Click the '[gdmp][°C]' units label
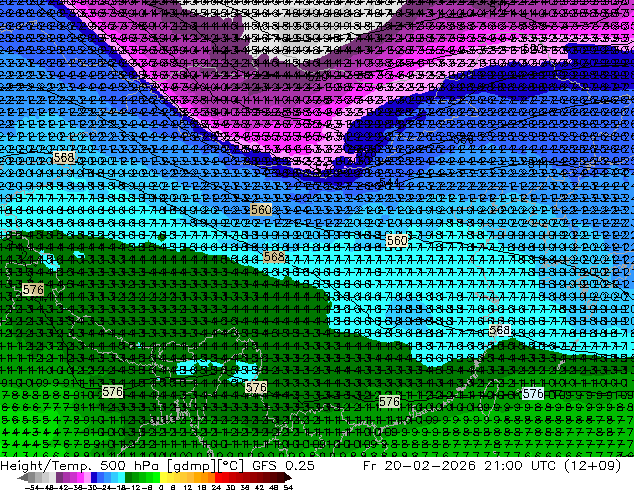Image resolution: width=634 pixels, height=490 pixels. (205, 465)
